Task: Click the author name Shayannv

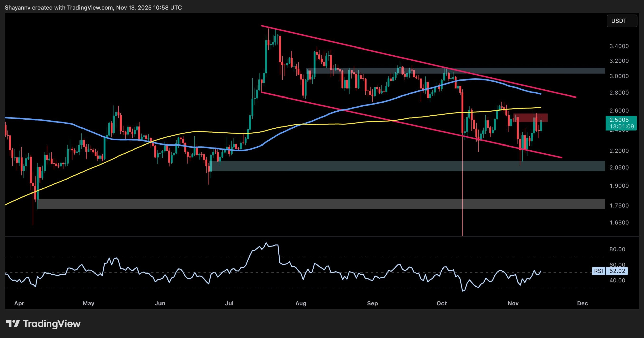Action: (18, 7)
